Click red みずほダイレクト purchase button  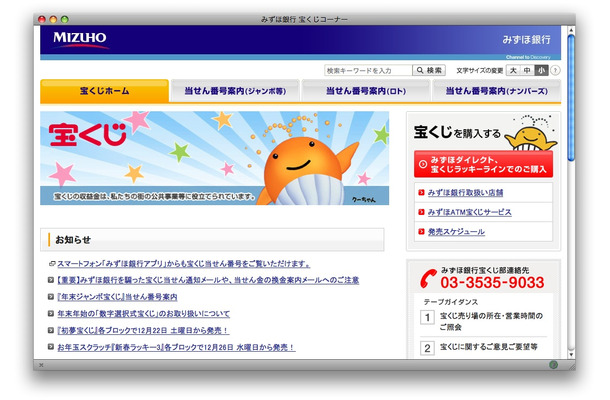pos(483,164)
